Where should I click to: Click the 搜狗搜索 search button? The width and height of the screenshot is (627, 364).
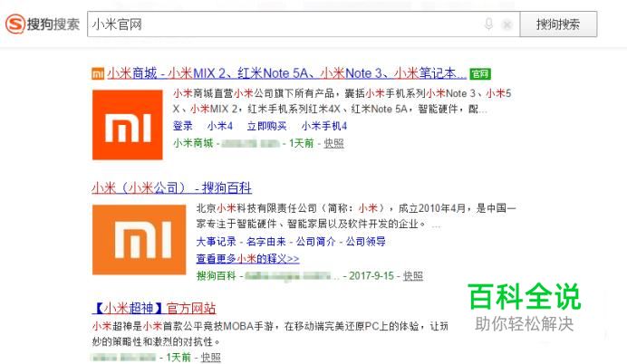pos(558,24)
